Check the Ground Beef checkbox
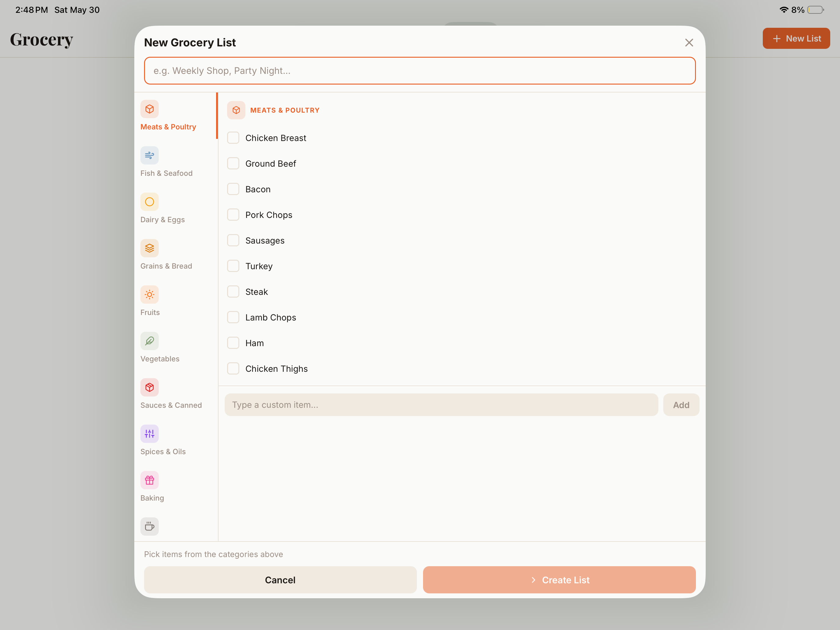The width and height of the screenshot is (840, 630). click(233, 163)
